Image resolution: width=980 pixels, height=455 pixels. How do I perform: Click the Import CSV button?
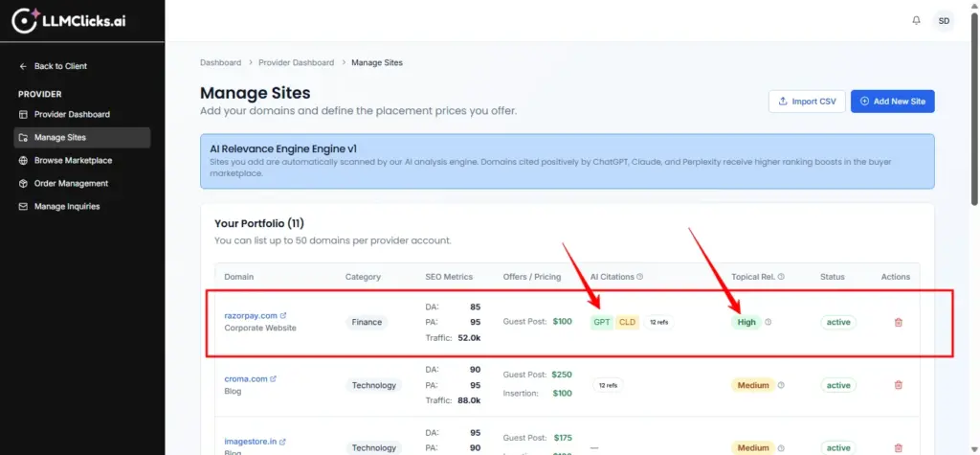coord(806,102)
